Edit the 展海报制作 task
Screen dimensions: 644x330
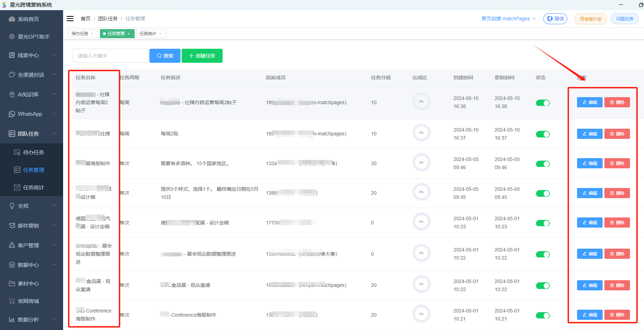coord(590,163)
